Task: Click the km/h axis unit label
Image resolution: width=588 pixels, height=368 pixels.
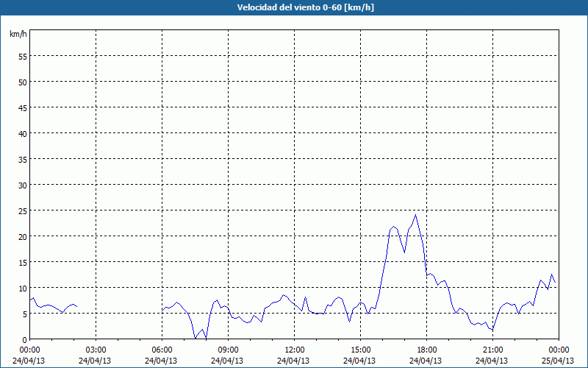Action: (x=18, y=34)
